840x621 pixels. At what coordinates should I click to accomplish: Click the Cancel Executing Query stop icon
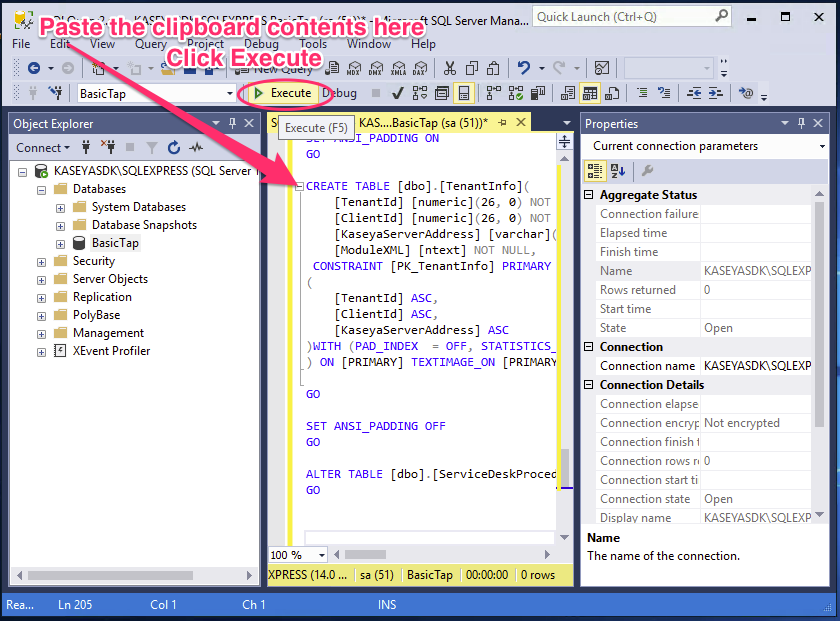(376, 94)
